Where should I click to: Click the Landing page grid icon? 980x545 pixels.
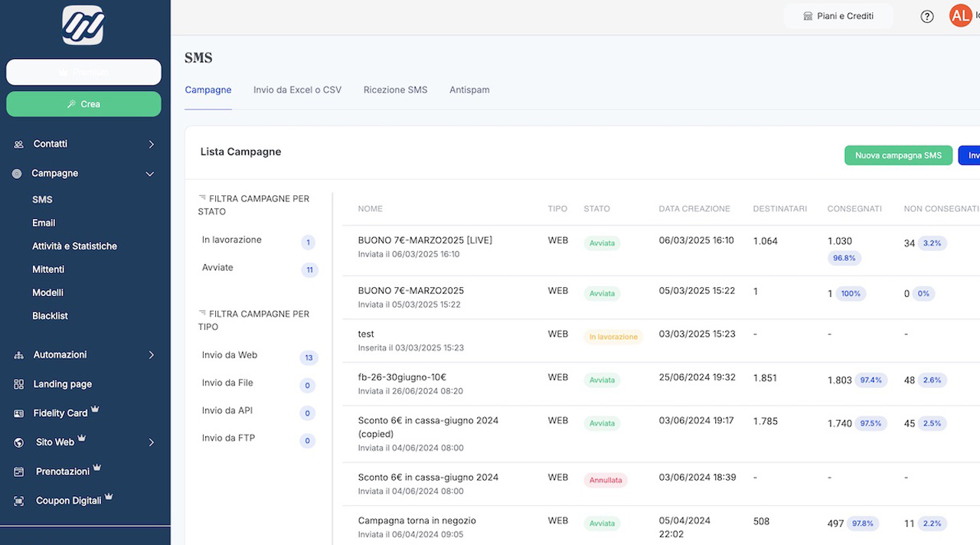[x=18, y=384]
